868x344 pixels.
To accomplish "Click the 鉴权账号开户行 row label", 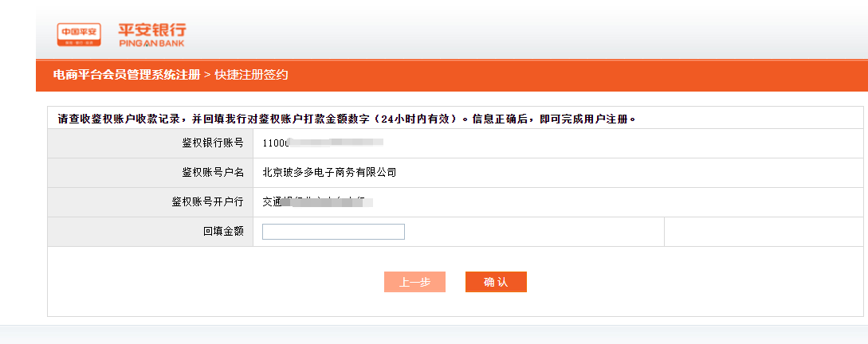I will 207,202.
